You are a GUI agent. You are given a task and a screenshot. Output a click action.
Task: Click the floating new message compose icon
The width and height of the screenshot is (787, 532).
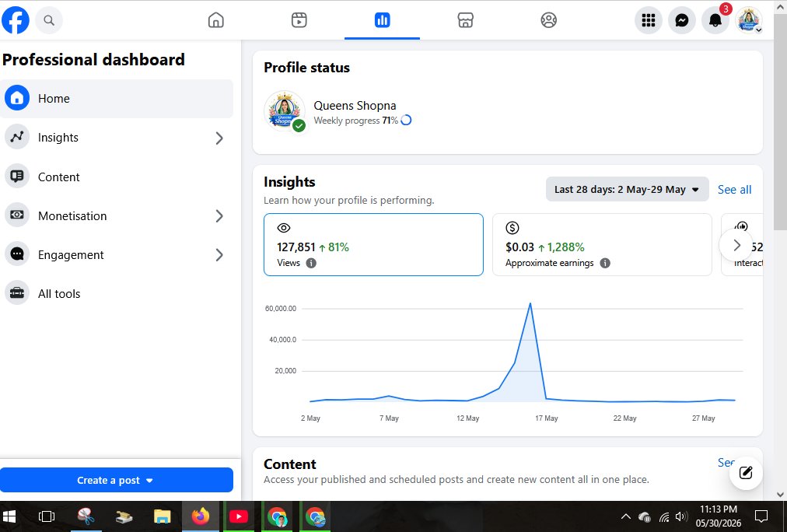point(746,472)
